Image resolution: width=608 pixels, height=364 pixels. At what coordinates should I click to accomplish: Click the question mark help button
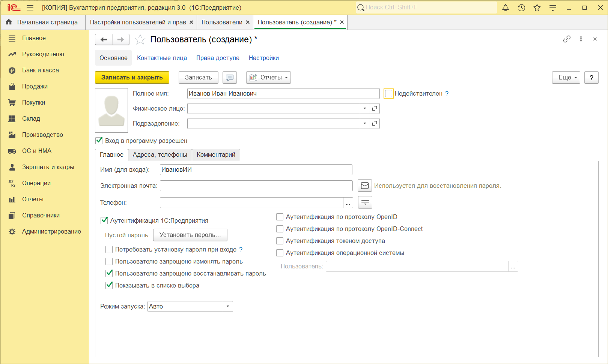(x=591, y=78)
